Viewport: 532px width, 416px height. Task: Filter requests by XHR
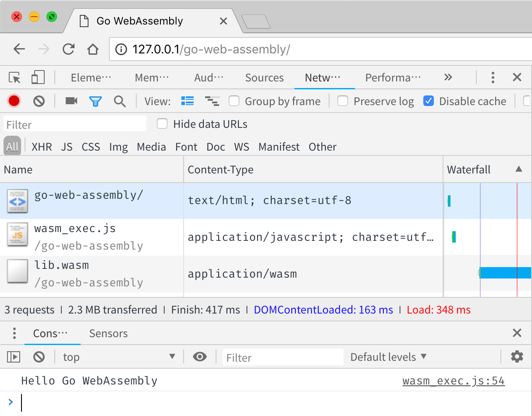(42, 147)
